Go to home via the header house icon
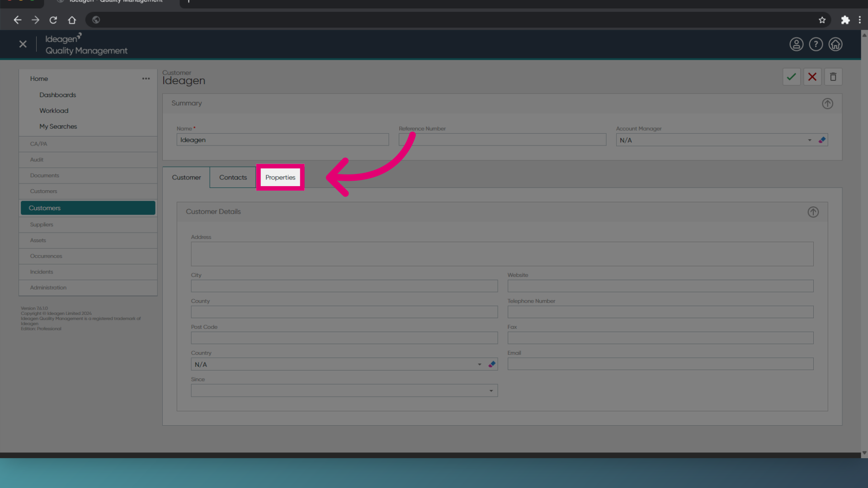This screenshot has height=488, width=868. pos(835,44)
